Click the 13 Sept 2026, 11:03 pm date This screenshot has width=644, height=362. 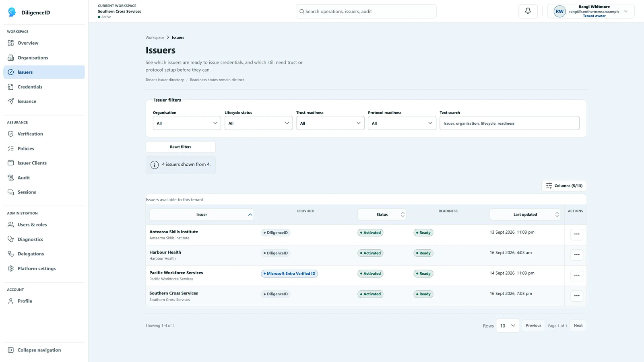(x=512, y=232)
